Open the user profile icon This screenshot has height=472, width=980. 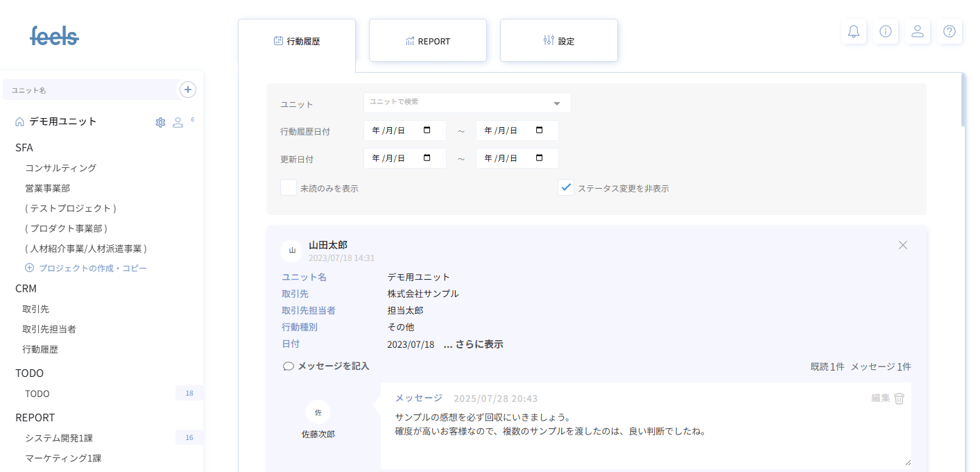(917, 31)
